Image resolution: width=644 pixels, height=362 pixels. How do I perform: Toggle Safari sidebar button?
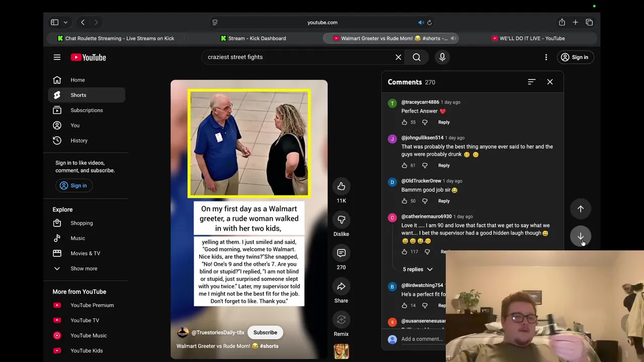(x=54, y=23)
